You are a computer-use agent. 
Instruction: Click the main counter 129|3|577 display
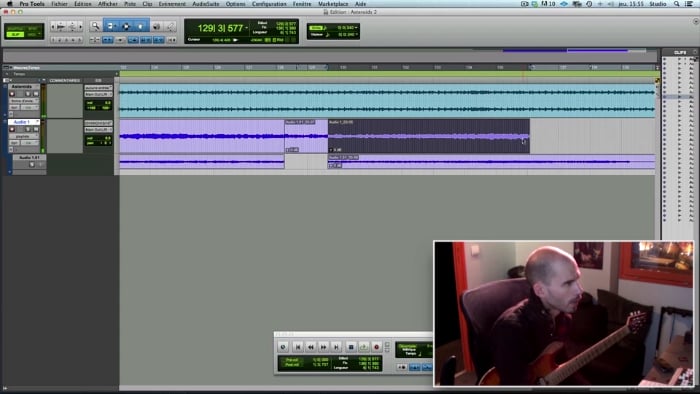coord(220,28)
